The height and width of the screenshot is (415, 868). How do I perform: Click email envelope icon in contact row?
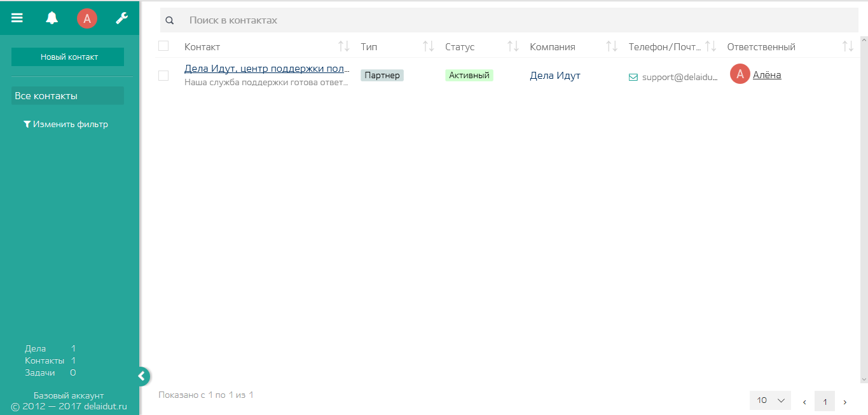point(633,78)
